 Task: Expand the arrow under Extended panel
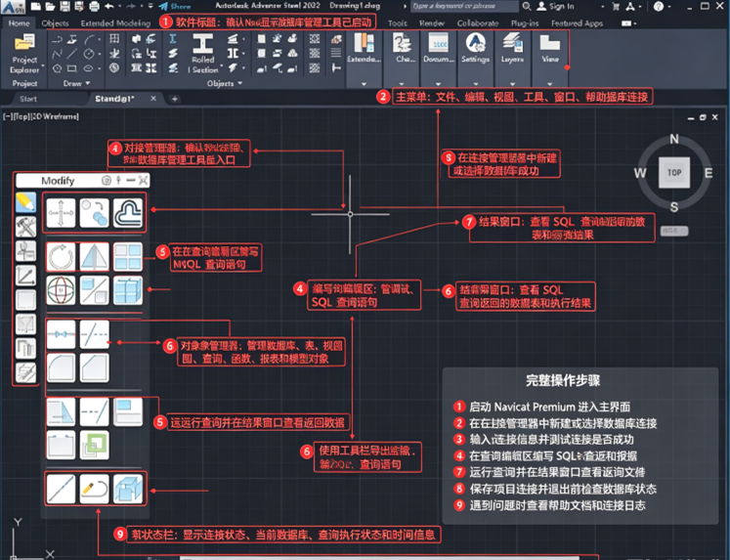click(x=364, y=84)
